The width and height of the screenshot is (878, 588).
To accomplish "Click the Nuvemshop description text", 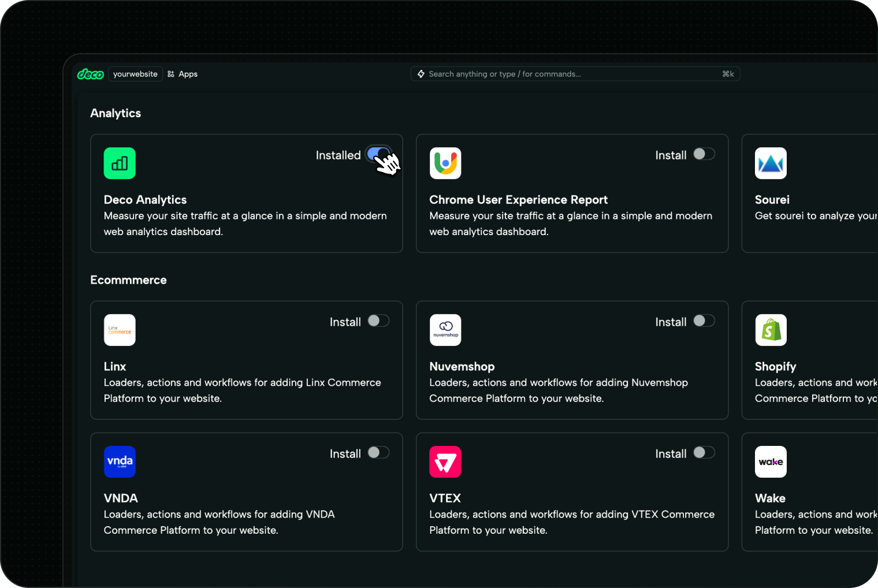I will point(559,390).
